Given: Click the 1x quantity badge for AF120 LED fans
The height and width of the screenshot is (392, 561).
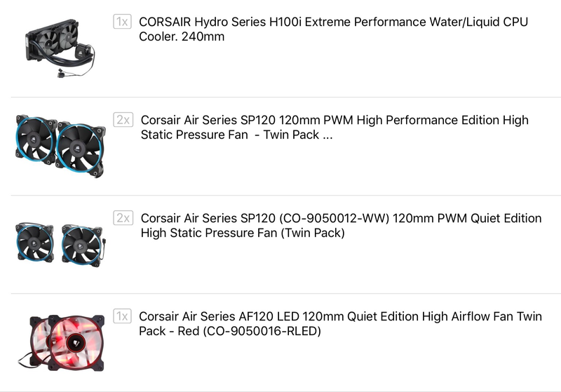Looking at the screenshot, I should click(x=122, y=316).
